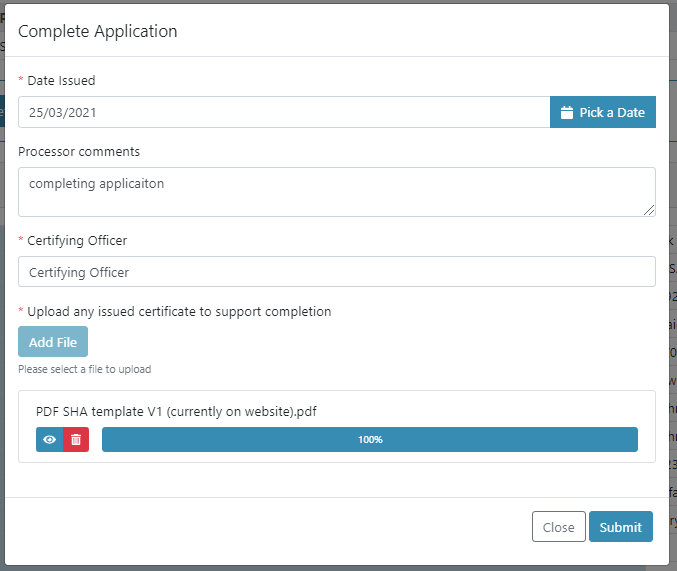Click the Certifying Officer label

[77, 240]
